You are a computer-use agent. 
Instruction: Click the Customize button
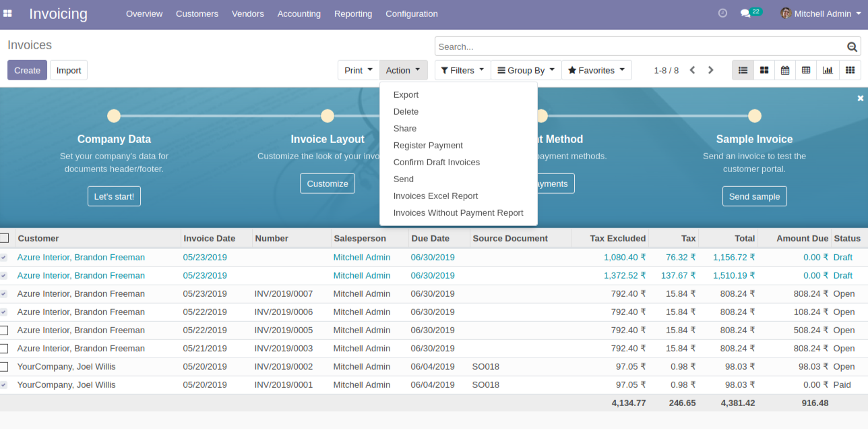point(328,183)
